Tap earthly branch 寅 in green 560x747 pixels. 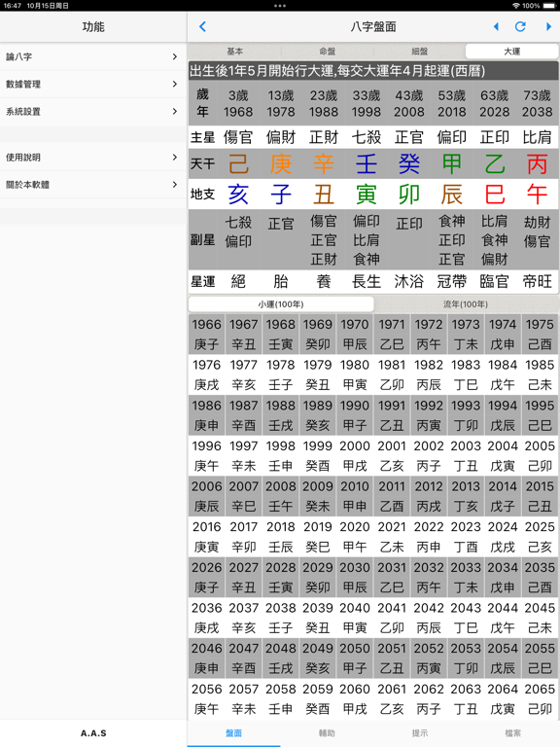367,195
